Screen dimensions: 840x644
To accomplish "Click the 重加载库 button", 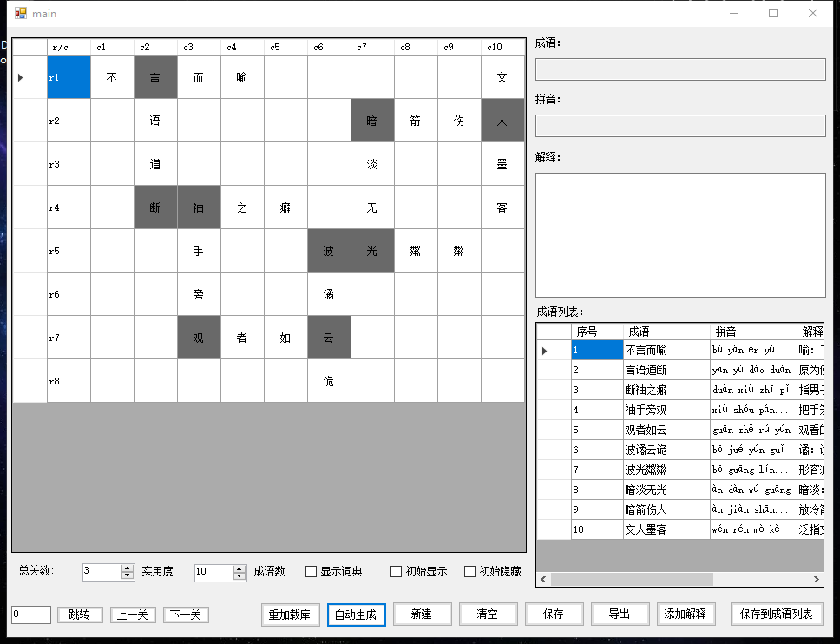I will point(291,614).
